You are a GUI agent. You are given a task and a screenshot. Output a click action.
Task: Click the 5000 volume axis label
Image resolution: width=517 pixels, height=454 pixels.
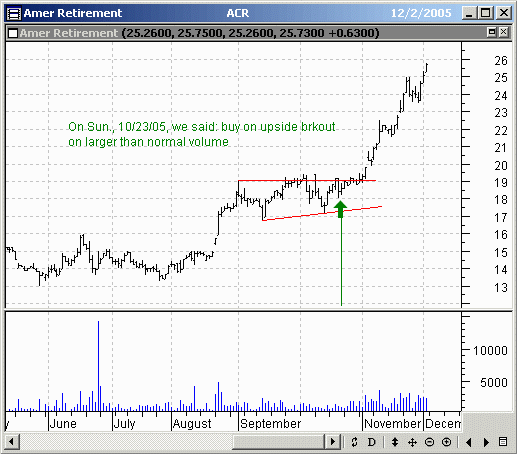[494, 383]
